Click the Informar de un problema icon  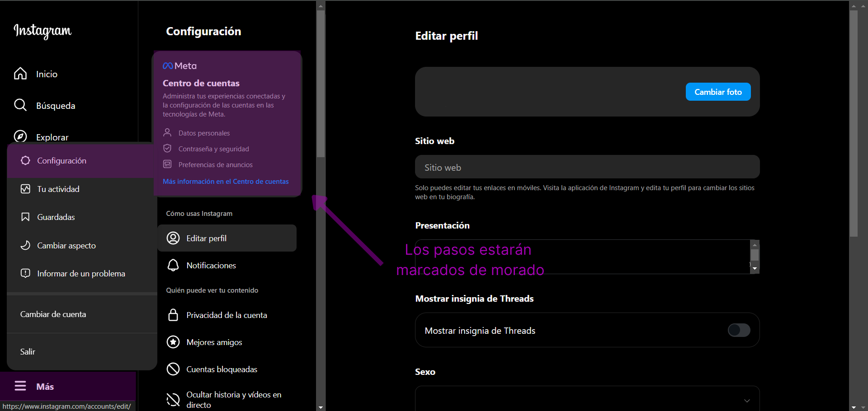(x=25, y=273)
